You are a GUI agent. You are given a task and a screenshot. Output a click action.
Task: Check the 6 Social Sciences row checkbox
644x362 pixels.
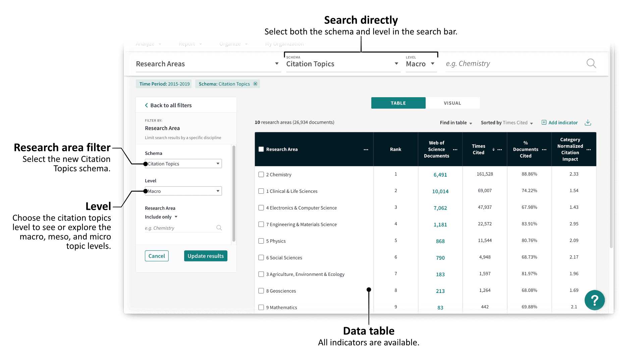261,257
